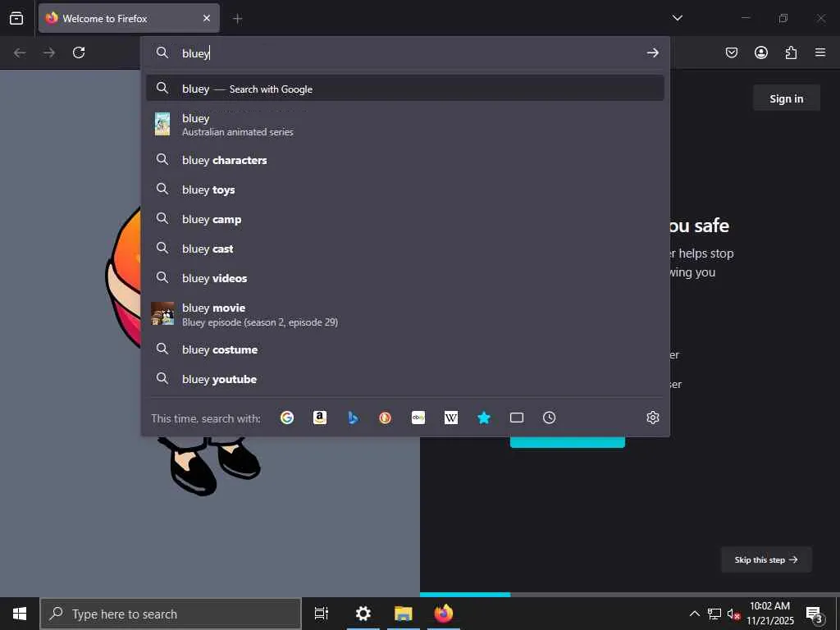Pick the 'bluey costume' suggestion
840x630 pixels.
[405, 349]
